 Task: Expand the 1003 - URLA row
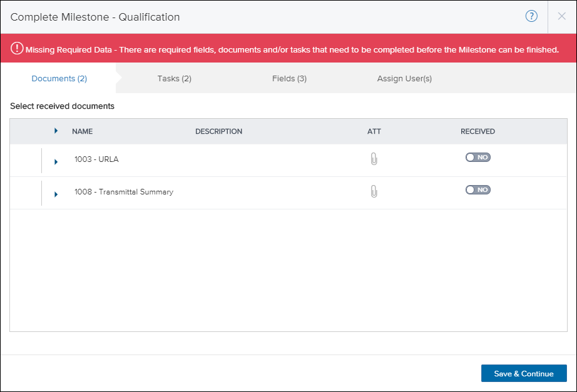point(56,162)
